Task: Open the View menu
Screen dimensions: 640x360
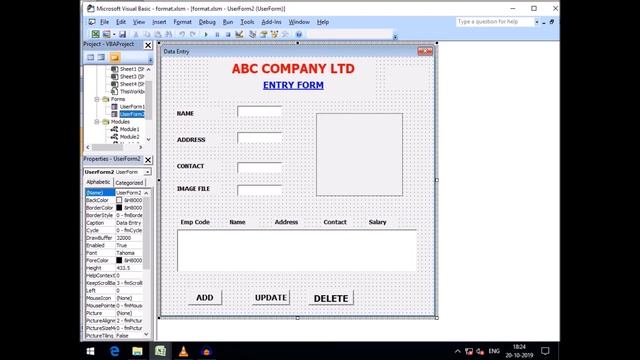Action: tap(139, 22)
